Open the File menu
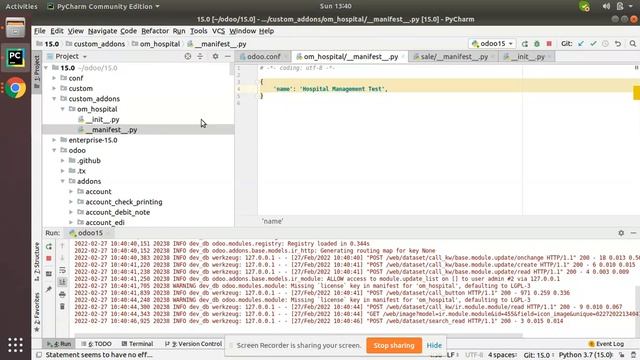Screen dimensions: 640x360 point(40,31)
